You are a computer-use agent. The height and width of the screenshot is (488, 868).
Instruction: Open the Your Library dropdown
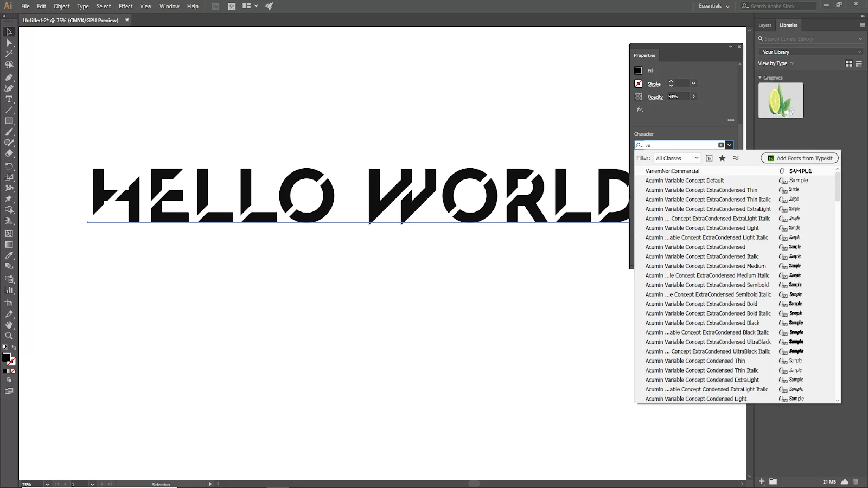click(x=810, y=52)
